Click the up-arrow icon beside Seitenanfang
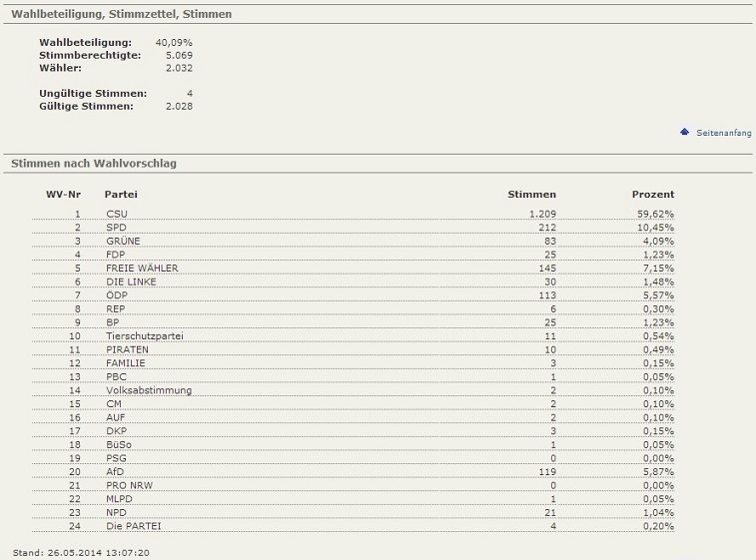 click(685, 132)
